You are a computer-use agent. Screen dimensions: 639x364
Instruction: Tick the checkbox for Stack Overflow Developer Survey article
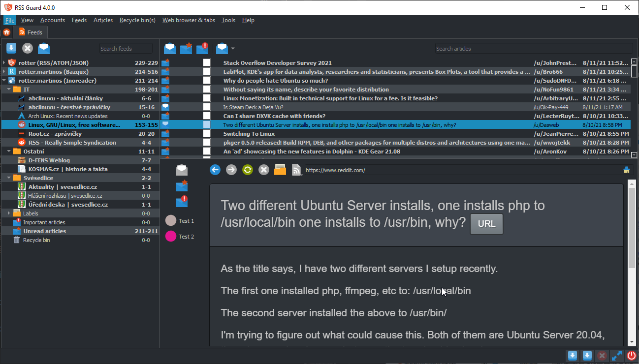207,63
